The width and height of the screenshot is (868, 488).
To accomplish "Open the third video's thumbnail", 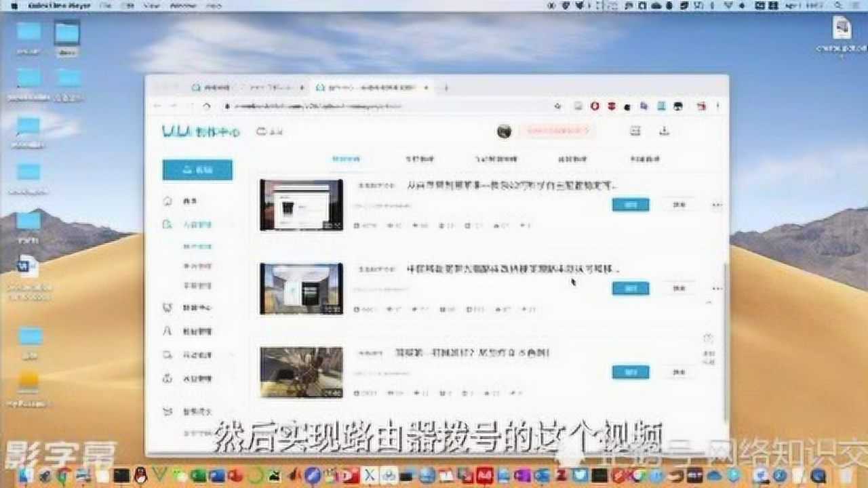I will coord(302,372).
